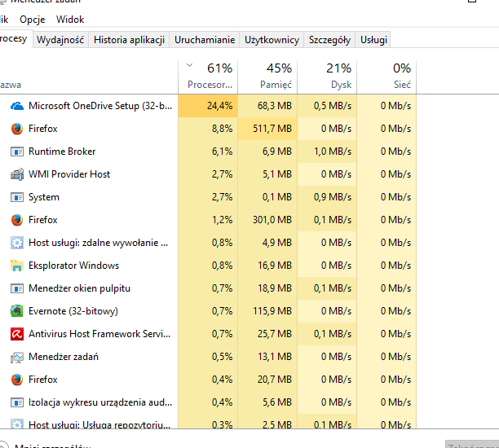
Task: Select the Menedżer okien pulpitu process name
Action: [x=80, y=288]
